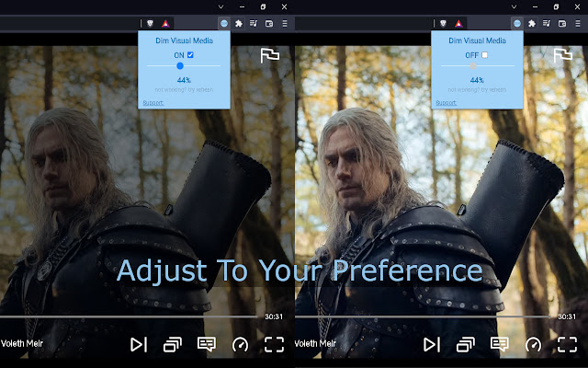Click the 30:31 time remaining, right player

(567, 316)
